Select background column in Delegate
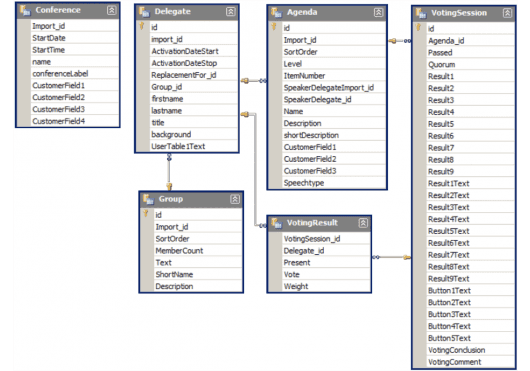 [194, 134]
